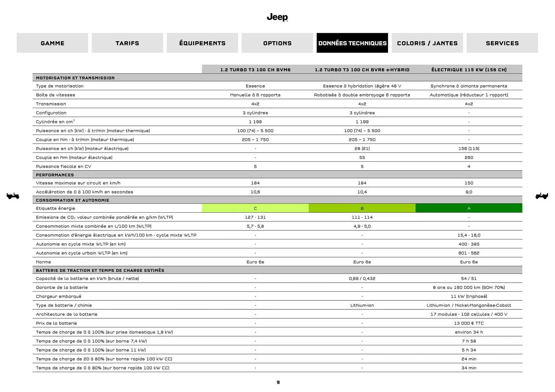
Task: Switch to the COLORIS / JANTES tab
Action: coord(427,43)
